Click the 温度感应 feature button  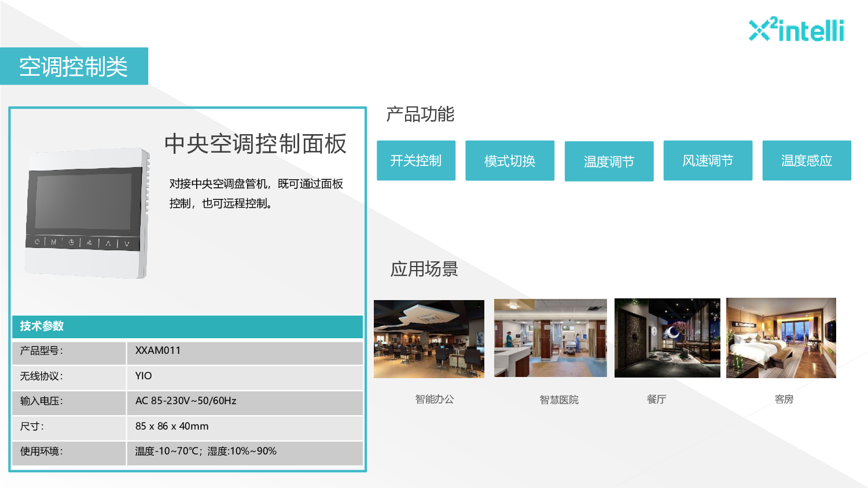click(x=807, y=161)
